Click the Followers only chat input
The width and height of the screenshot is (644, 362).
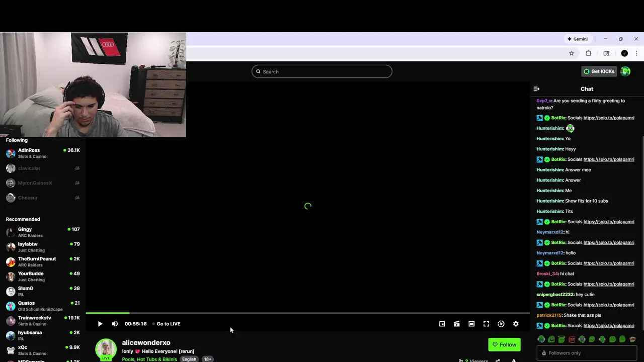pos(586,353)
